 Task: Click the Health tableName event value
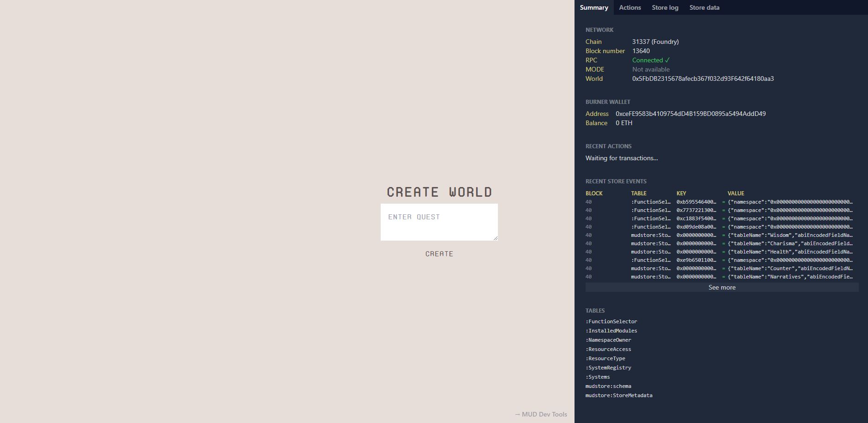point(790,252)
